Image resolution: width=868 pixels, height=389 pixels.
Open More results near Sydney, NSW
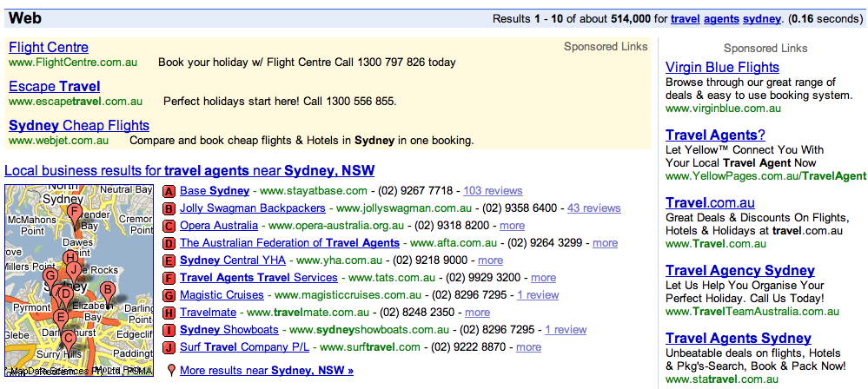(x=267, y=370)
